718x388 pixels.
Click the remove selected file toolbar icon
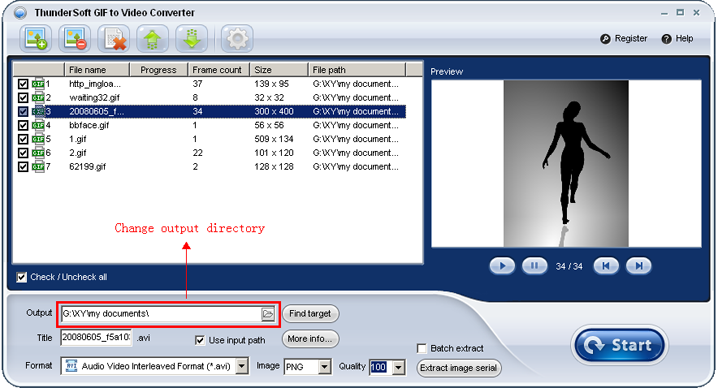[74, 38]
